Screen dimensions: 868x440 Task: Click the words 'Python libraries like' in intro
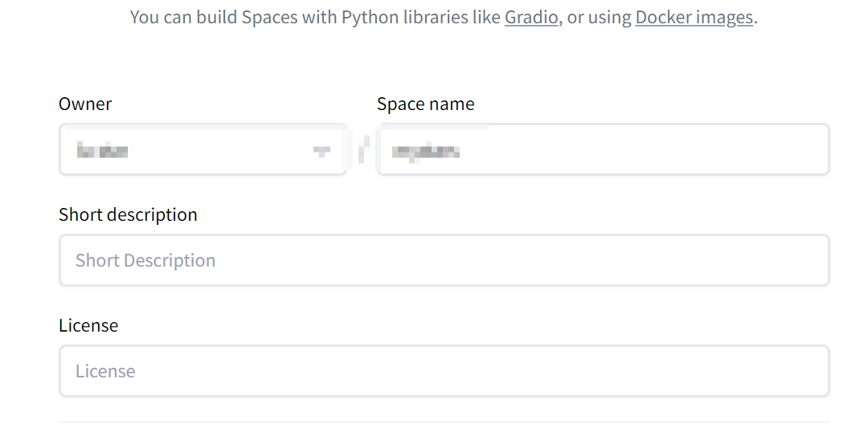(422, 18)
